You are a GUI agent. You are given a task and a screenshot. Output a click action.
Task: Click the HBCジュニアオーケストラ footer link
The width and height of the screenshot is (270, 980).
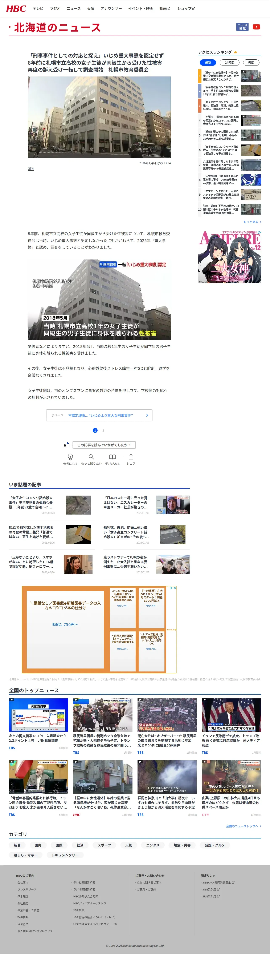pyautogui.click(x=90, y=903)
